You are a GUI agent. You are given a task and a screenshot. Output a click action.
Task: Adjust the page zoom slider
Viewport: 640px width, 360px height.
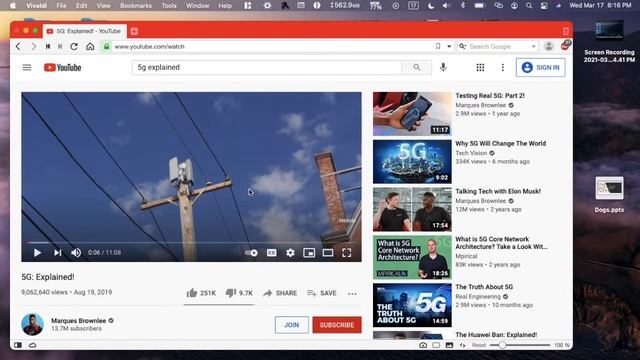tap(520, 345)
